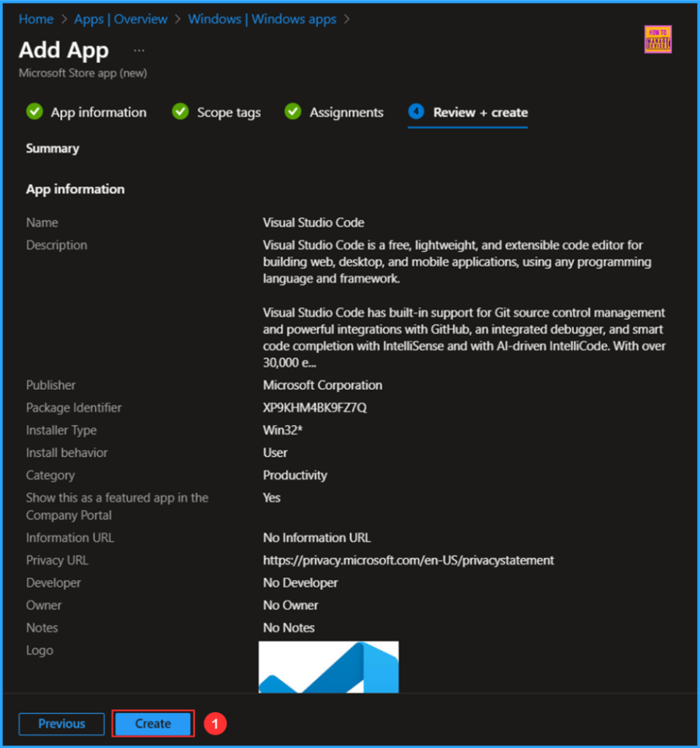Switch to the Scope tags step
Viewport: 700px width, 748px height.
[x=229, y=112]
